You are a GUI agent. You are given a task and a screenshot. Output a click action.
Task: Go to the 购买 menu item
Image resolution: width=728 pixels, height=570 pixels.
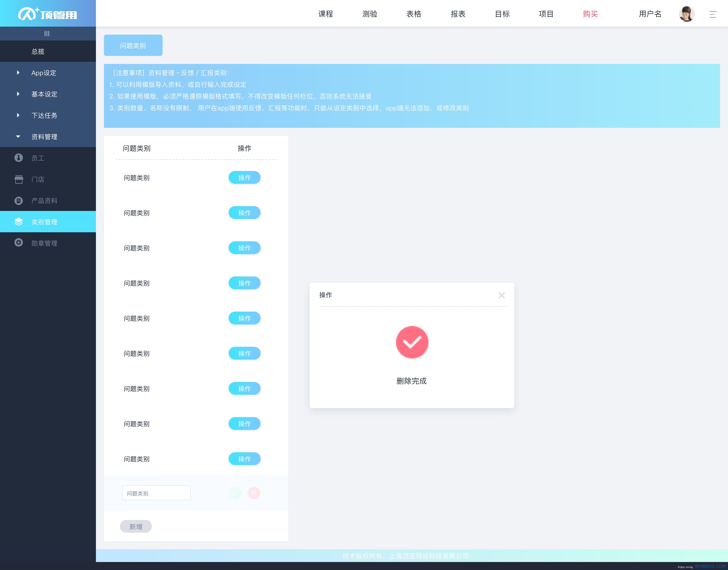[x=590, y=14]
